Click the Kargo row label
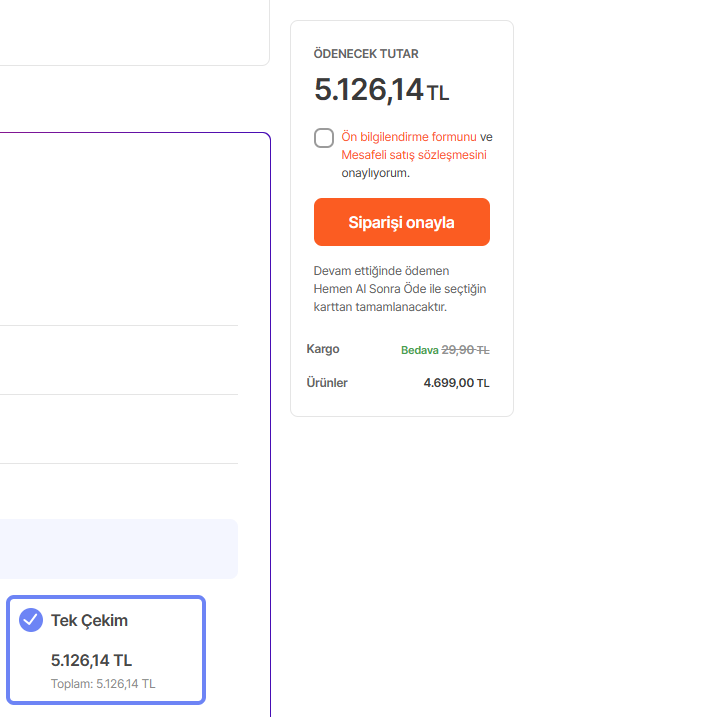Viewport: 715px width, 717px height. point(323,349)
